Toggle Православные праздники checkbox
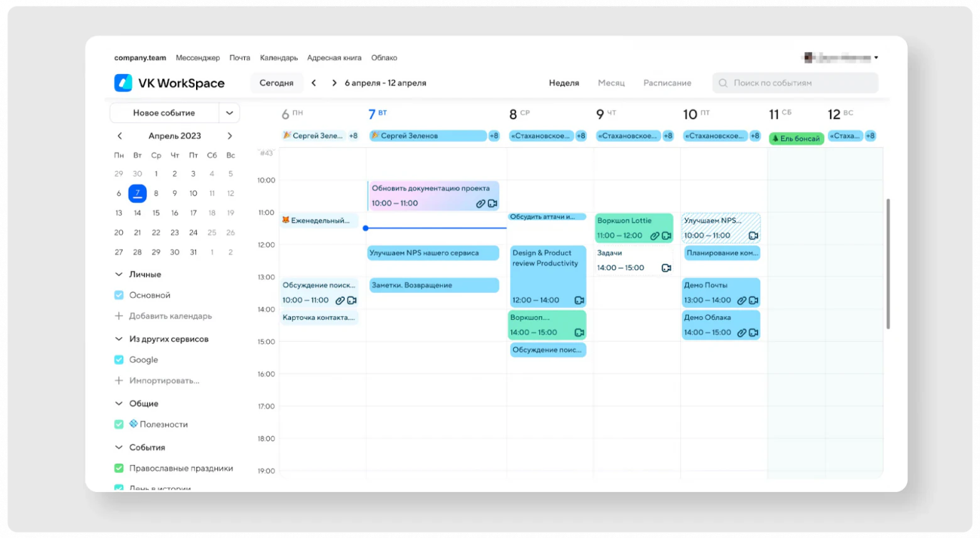Viewport: 980px width, 538px height. (x=119, y=468)
